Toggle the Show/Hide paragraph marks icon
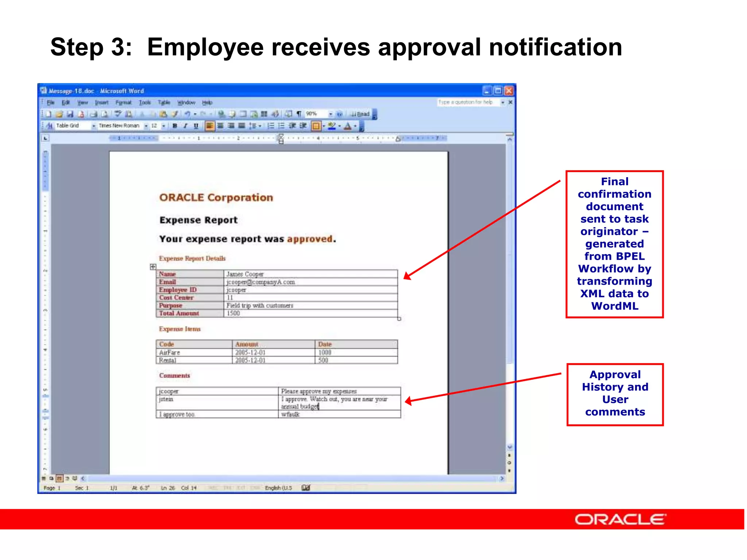Image resolution: width=747 pixels, height=560 pixels. [299, 114]
